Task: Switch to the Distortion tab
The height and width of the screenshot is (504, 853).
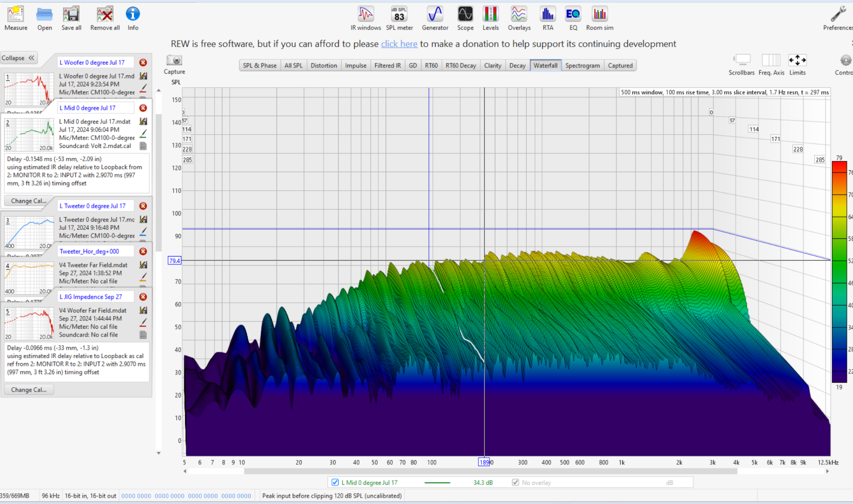Action: 324,65
